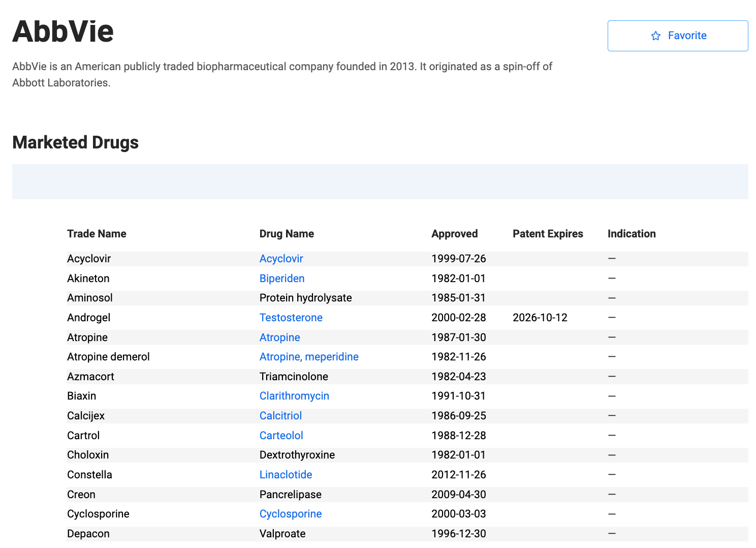Image resolution: width=756 pixels, height=548 pixels.
Task: Click approval date 2009-04-30
Action: tap(458, 495)
